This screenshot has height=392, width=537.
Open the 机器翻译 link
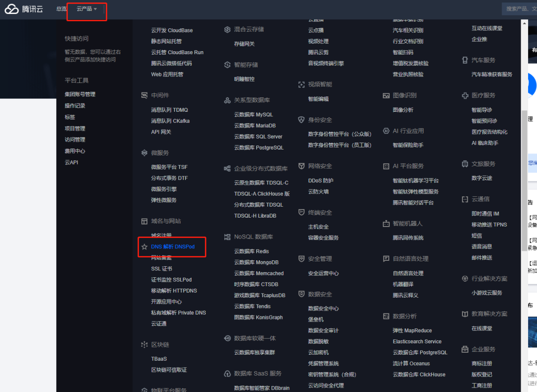click(x=403, y=284)
